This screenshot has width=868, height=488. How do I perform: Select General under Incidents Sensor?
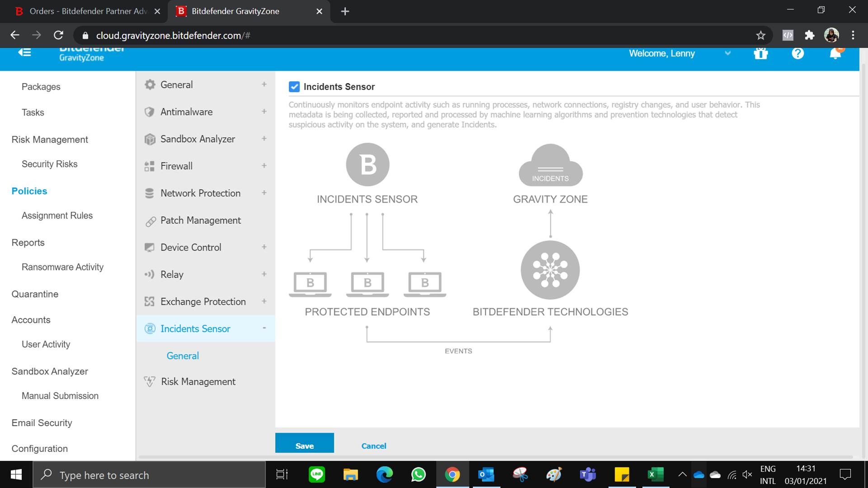[183, 356]
